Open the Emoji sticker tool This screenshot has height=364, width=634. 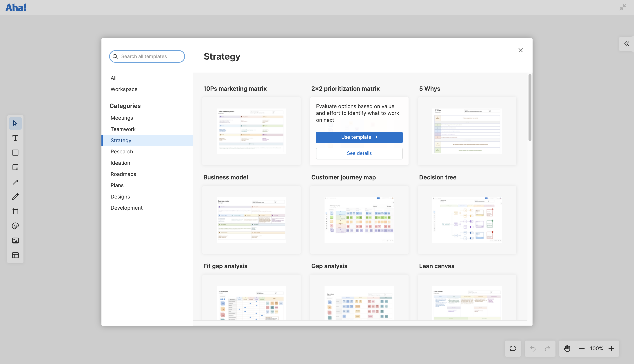pyautogui.click(x=15, y=226)
